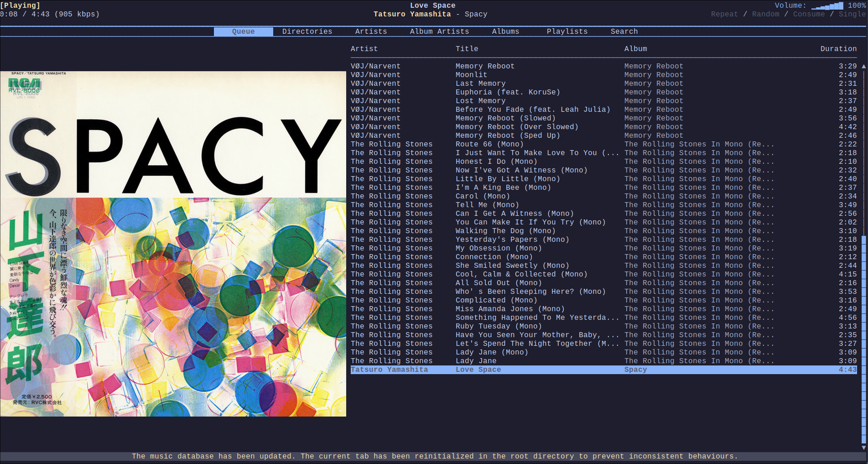This screenshot has height=464, width=868.
Task: Click the scrollbar down arrow
Action: 863,448
